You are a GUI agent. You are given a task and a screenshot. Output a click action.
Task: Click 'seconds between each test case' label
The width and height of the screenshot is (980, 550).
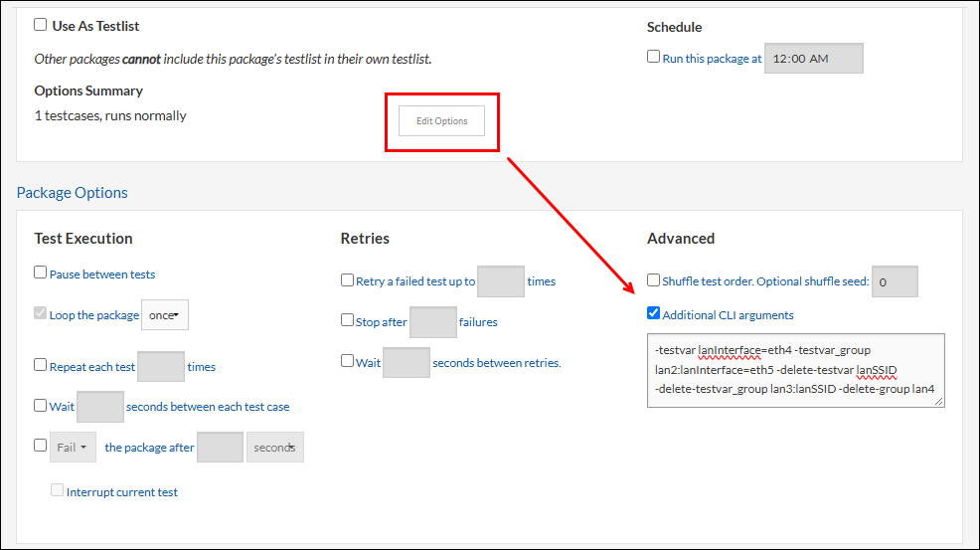(208, 407)
